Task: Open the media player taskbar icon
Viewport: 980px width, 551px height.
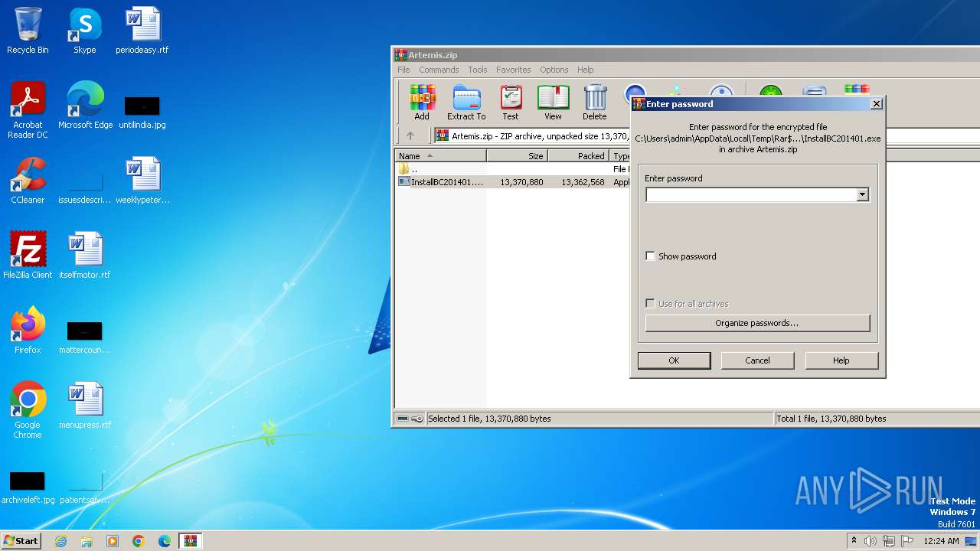Action: coord(113,541)
